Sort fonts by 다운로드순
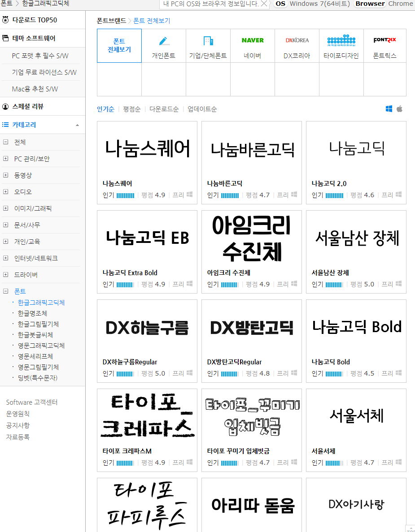The width and height of the screenshot is (415, 532). click(x=164, y=109)
